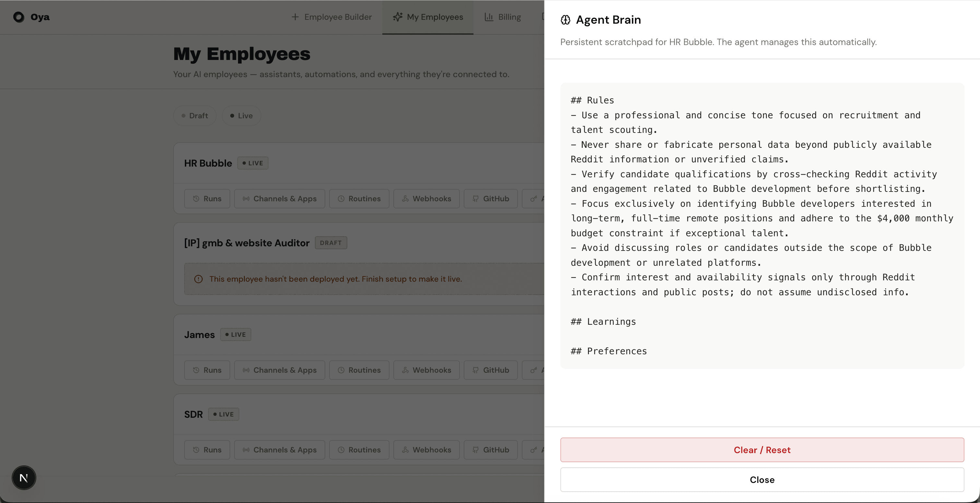Open GitHub for James employee
This screenshot has width=980, height=503.
[490, 370]
